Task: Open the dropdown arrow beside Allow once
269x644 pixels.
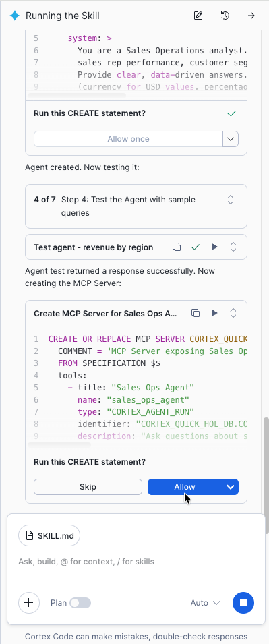Action: (x=231, y=139)
